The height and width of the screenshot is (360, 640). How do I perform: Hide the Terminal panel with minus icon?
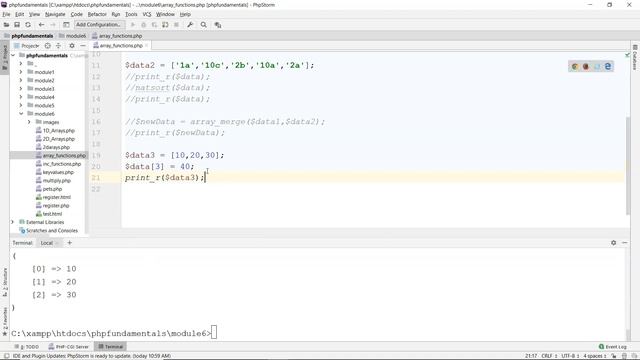coord(624,242)
